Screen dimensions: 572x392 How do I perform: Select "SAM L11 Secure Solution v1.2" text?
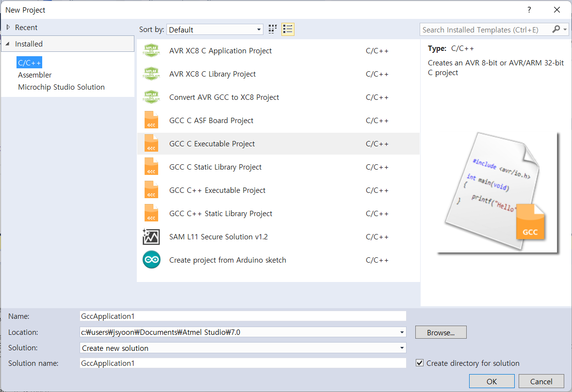coord(218,237)
